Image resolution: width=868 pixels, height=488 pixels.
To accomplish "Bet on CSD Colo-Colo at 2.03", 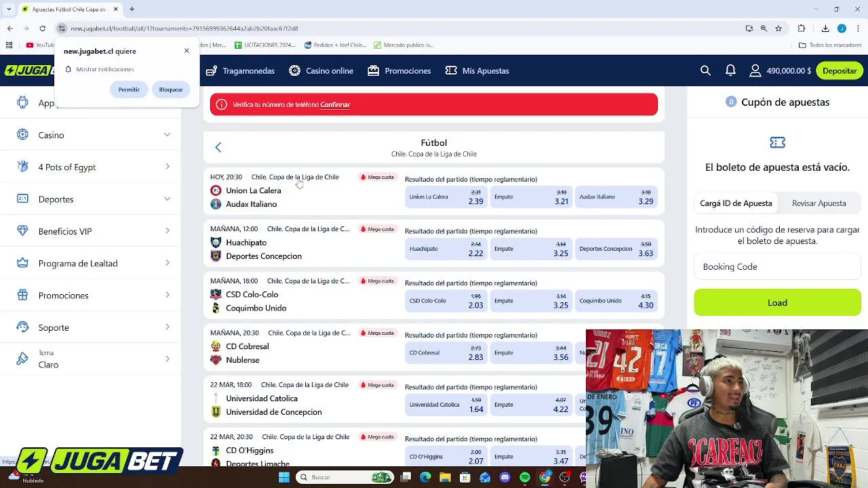I will tap(446, 301).
